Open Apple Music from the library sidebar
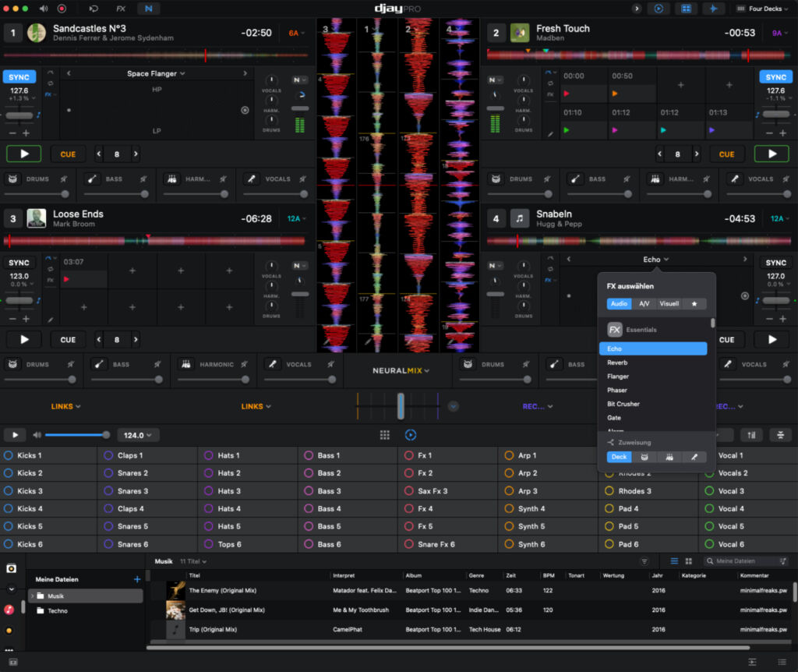 (x=9, y=610)
